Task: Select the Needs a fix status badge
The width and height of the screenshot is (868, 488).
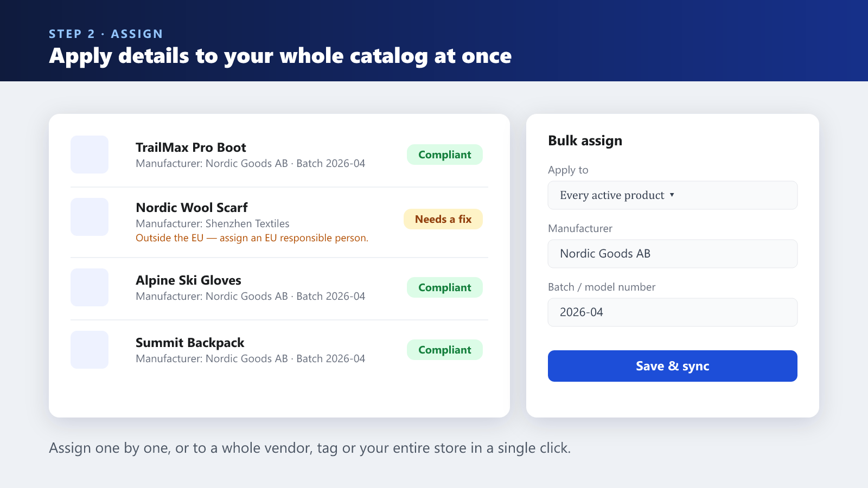Action: coord(443,219)
